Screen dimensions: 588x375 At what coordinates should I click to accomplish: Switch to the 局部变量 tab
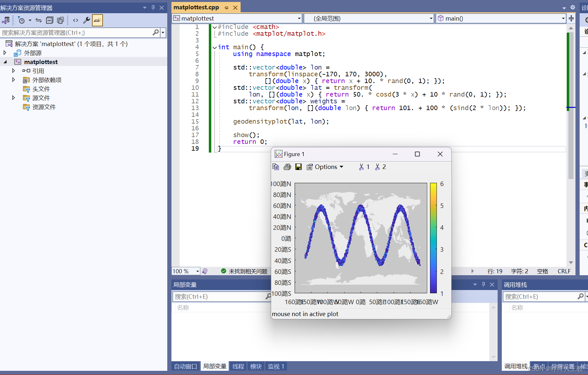click(x=215, y=366)
